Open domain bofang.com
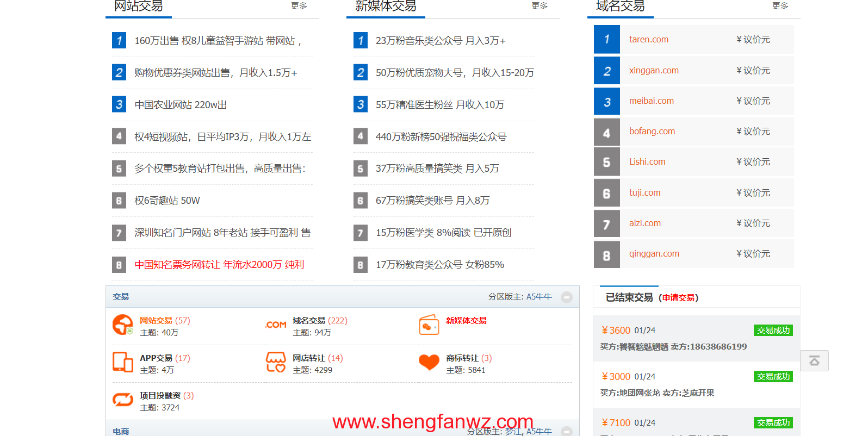 point(652,131)
